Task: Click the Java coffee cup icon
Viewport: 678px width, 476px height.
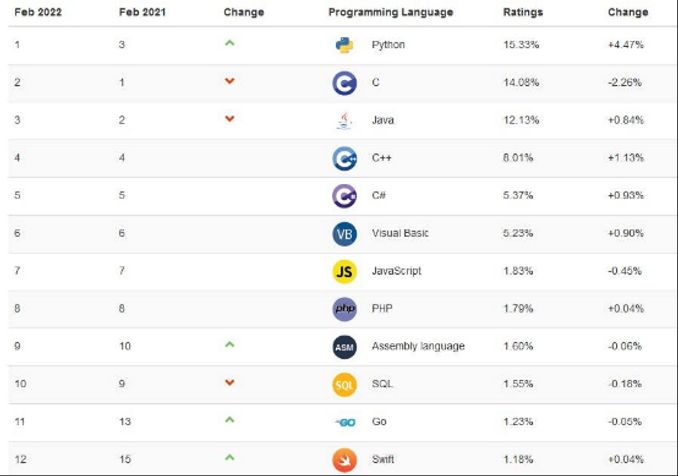Action: point(344,121)
